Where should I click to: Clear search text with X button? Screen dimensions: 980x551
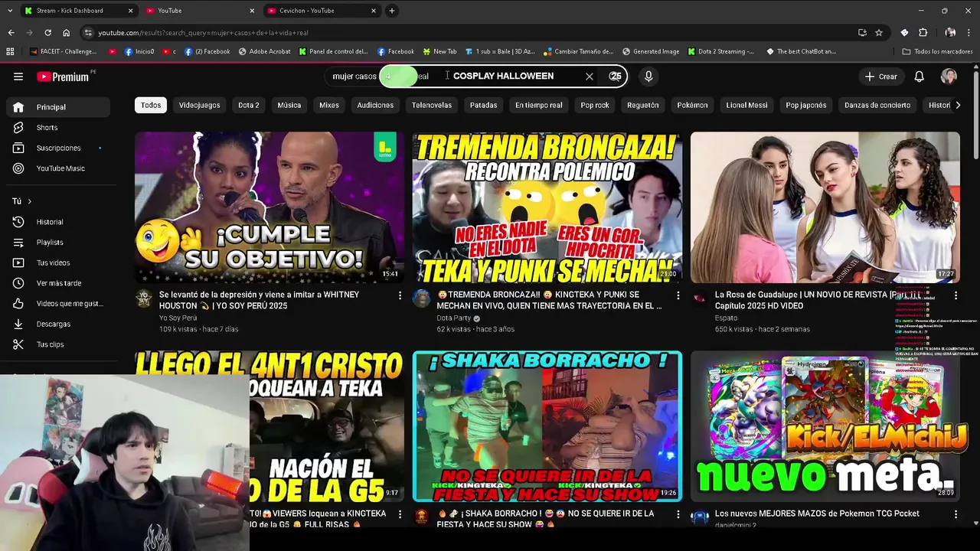[590, 77]
